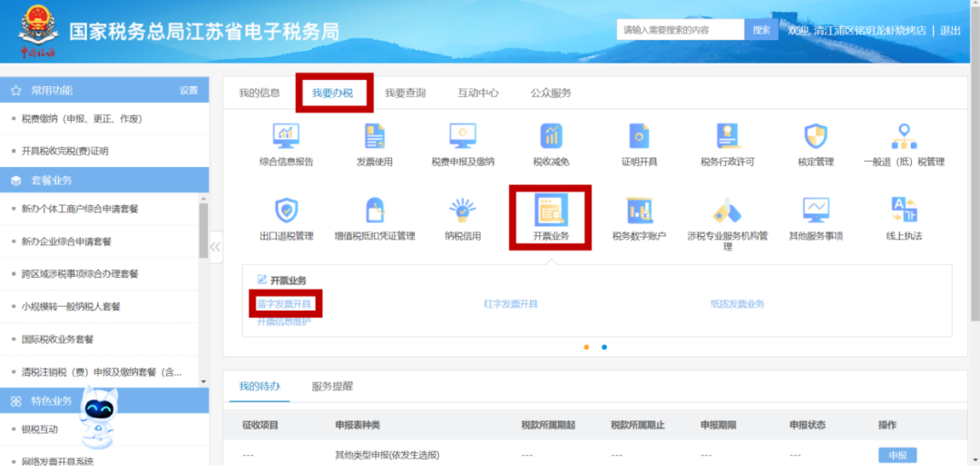This screenshot has width=980, height=472.
Task: Select the 服务提醒 tab
Action: (332, 387)
